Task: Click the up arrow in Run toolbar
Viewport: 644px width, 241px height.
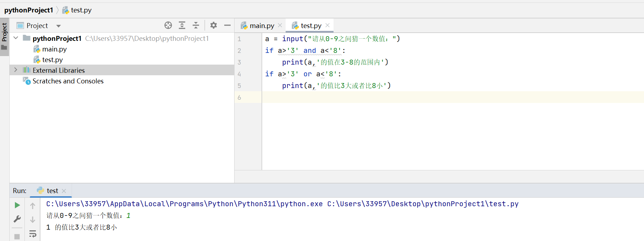Action: [x=33, y=206]
